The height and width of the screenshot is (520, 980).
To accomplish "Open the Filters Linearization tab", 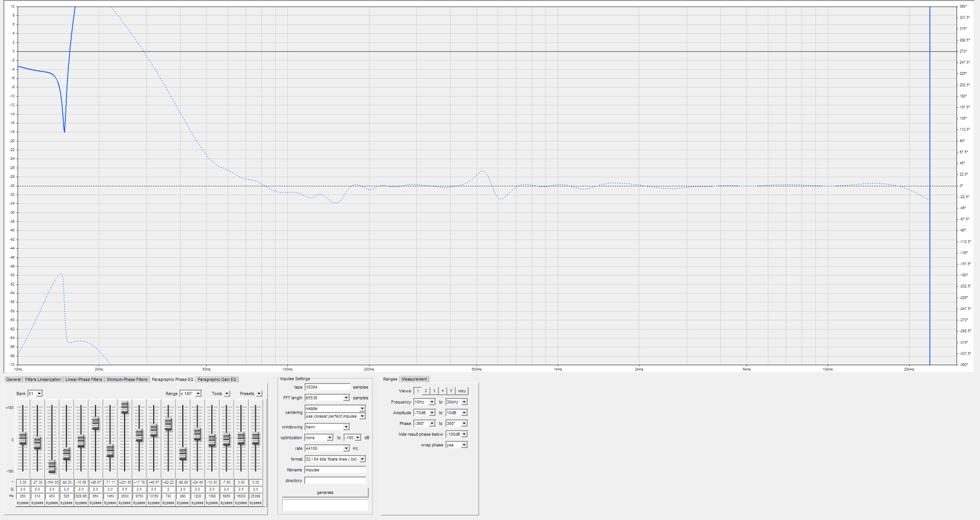I will 43,380.
